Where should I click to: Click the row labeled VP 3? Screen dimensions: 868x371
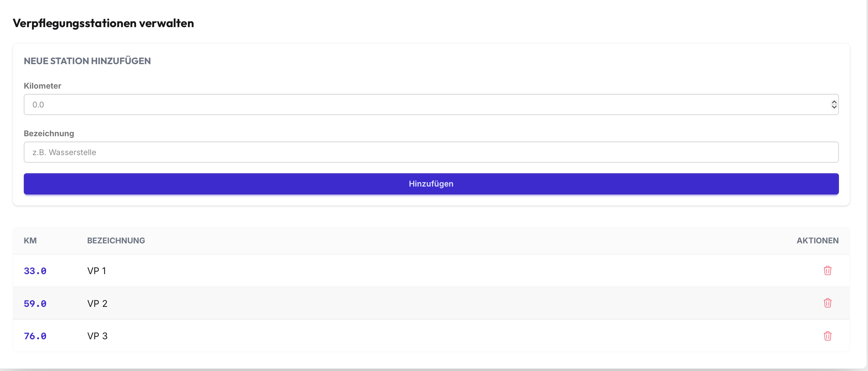coord(97,336)
